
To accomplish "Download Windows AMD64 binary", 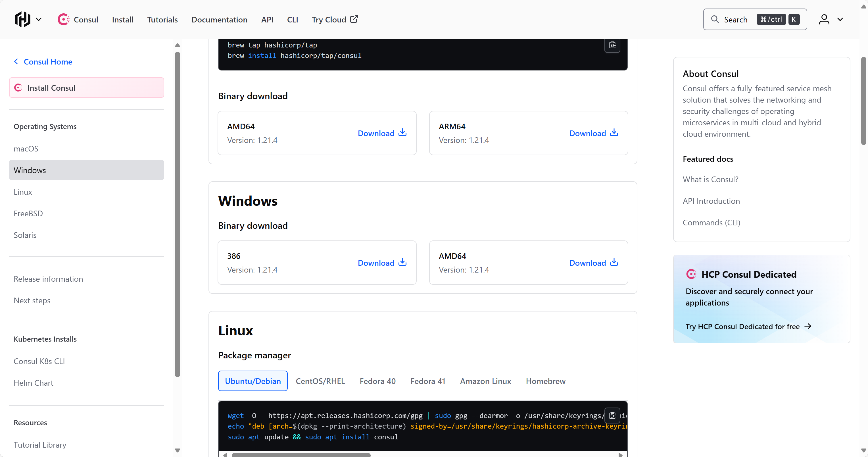I will click(594, 263).
